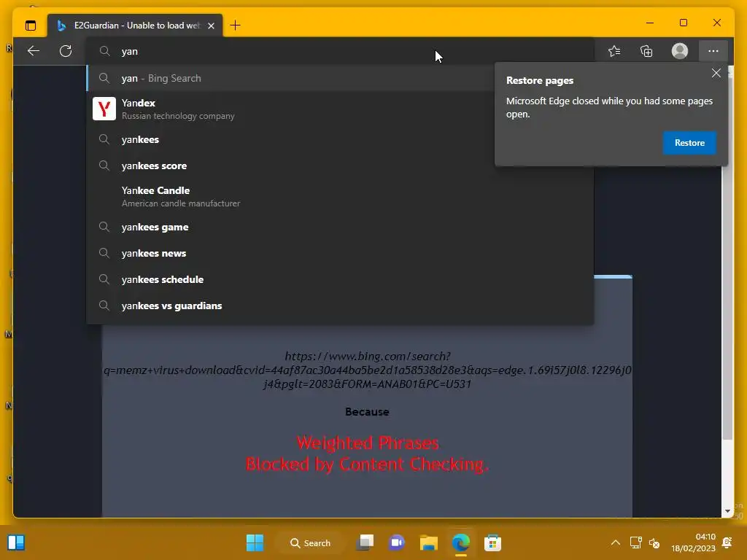Reload the current page
Screen dimensions: 747x560
(x=66, y=51)
